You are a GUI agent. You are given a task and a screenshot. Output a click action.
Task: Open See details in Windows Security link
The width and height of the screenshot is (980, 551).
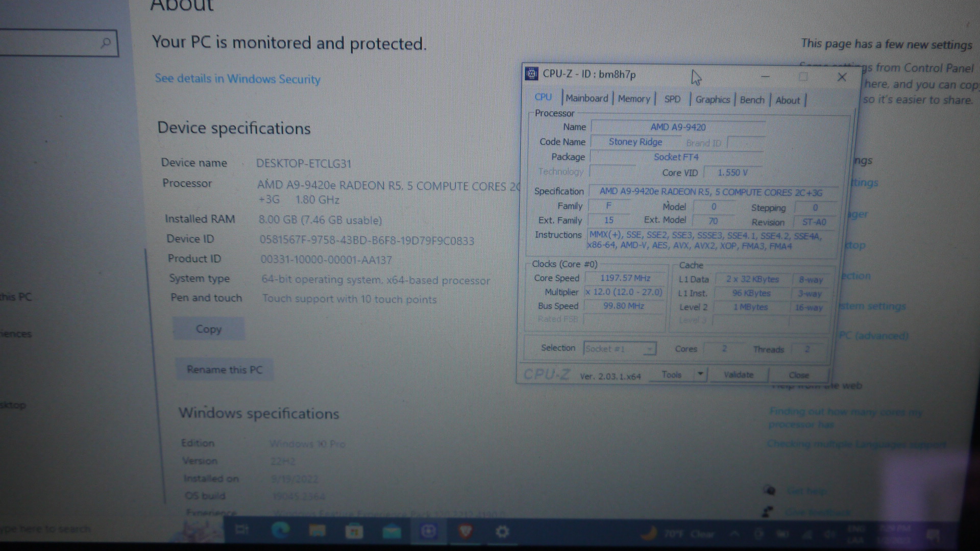tap(237, 79)
